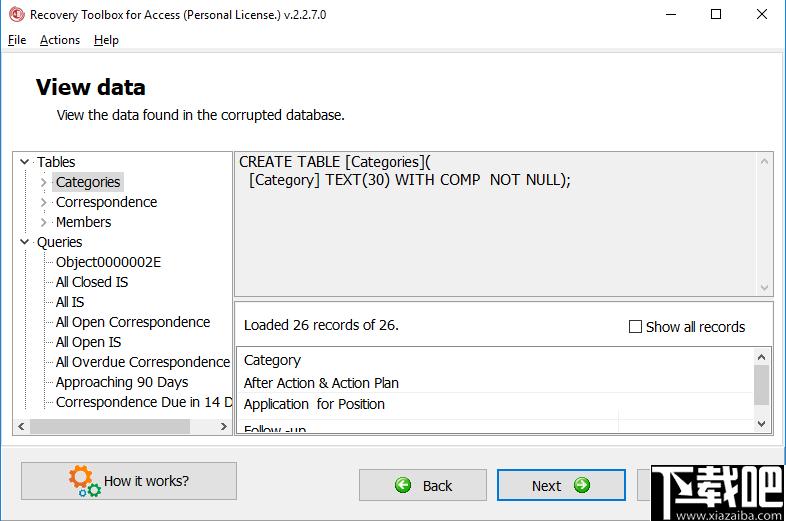This screenshot has width=786, height=521.
Task: Select the All Overdue Correspondence query
Action: 143,362
